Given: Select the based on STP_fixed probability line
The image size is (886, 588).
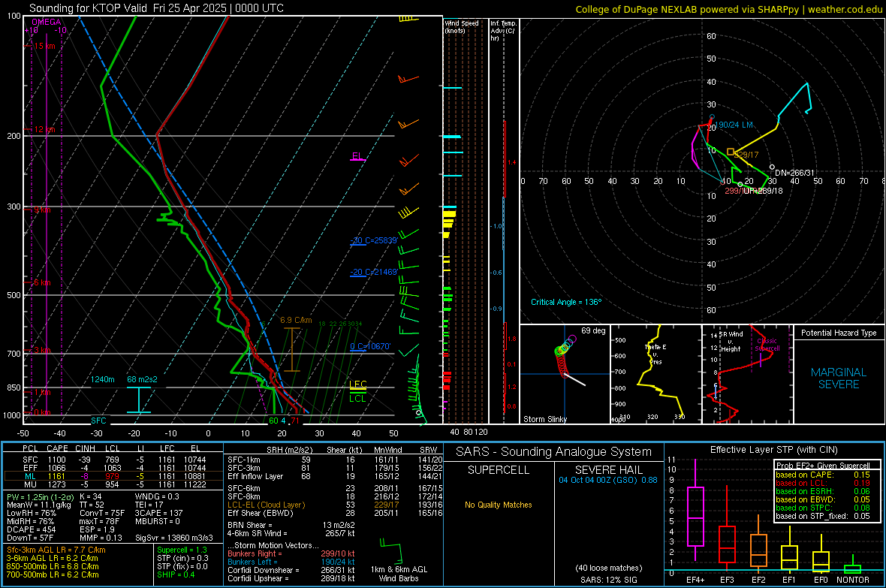Looking at the screenshot, I should (823, 516).
